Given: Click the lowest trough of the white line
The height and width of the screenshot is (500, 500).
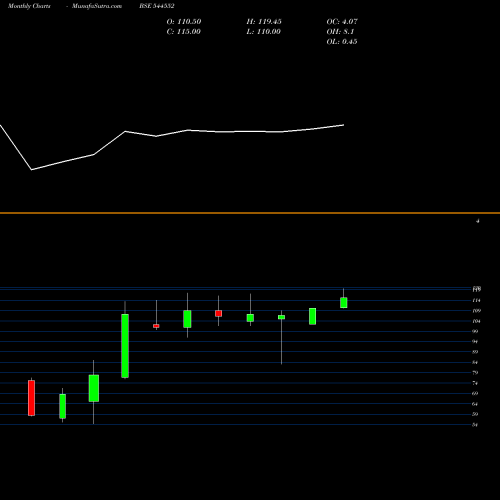Looking at the screenshot, I should [x=32, y=170].
